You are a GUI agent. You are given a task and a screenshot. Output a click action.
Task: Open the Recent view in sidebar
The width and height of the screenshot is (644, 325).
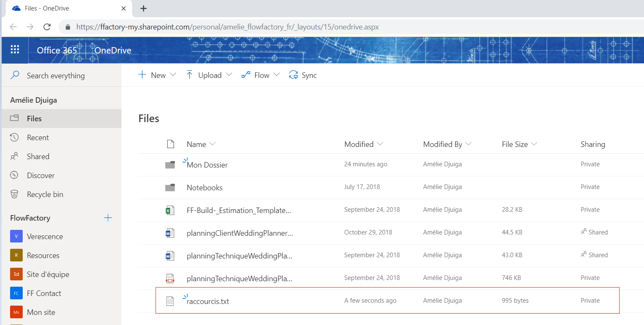(x=38, y=138)
